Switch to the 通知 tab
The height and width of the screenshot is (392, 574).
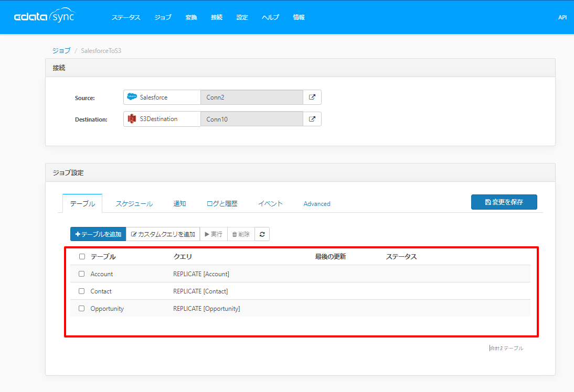(179, 204)
